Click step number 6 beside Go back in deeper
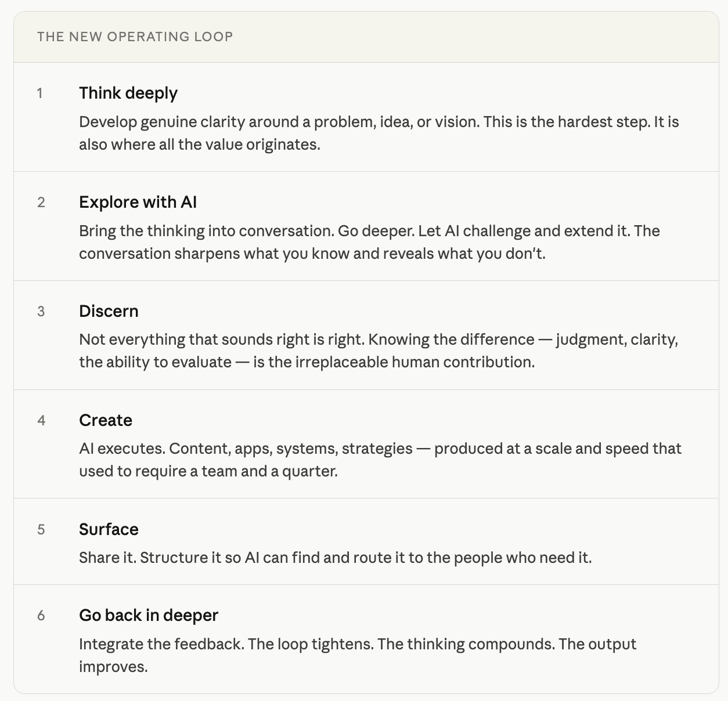728x701 pixels. [x=41, y=616]
